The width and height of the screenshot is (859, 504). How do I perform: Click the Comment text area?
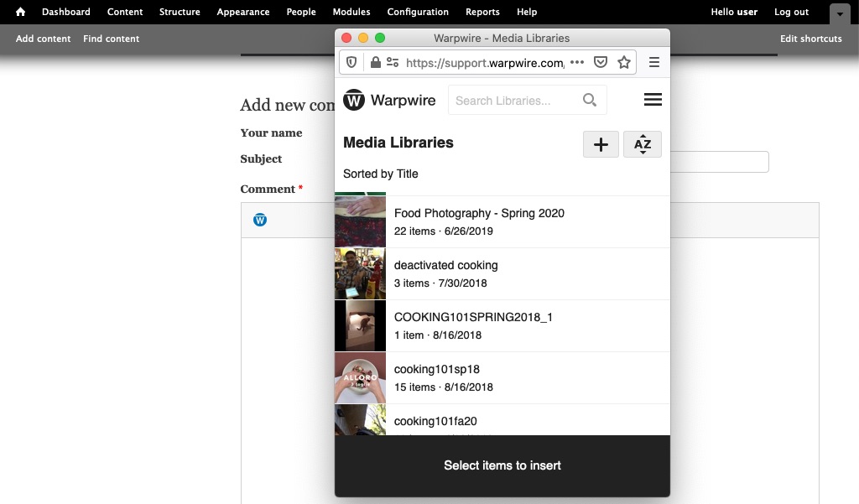pyautogui.click(x=288, y=370)
